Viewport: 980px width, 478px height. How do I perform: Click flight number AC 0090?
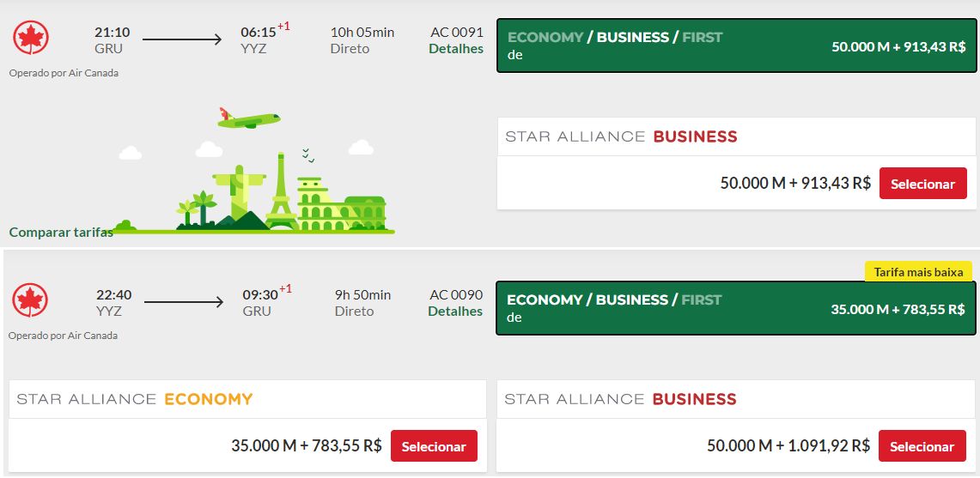[x=456, y=294]
